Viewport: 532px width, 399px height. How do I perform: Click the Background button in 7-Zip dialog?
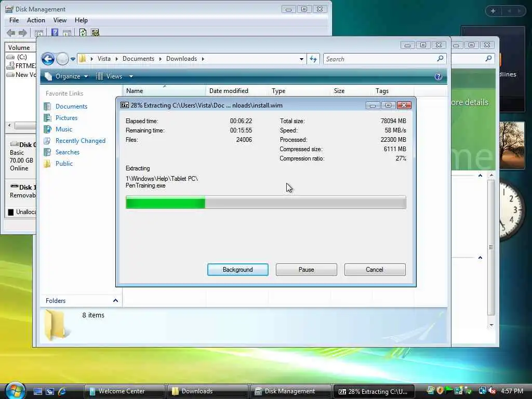pyautogui.click(x=237, y=270)
